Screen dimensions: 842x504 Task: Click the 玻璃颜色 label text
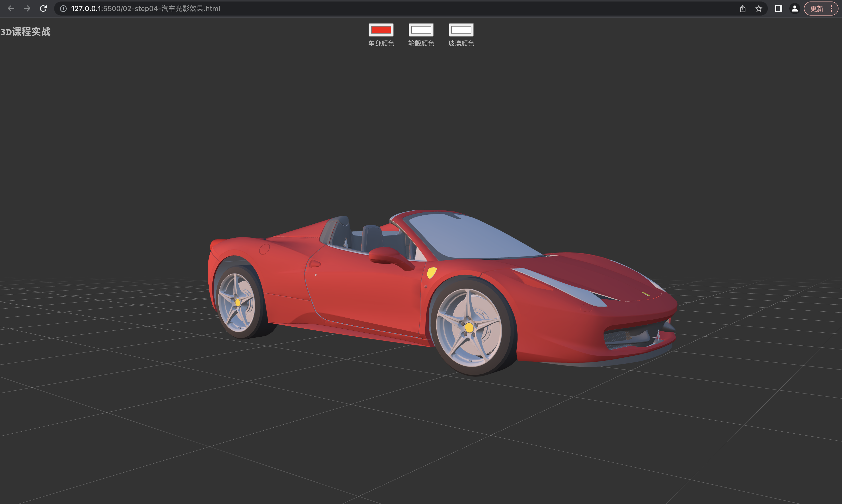pyautogui.click(x=461, y=43)
